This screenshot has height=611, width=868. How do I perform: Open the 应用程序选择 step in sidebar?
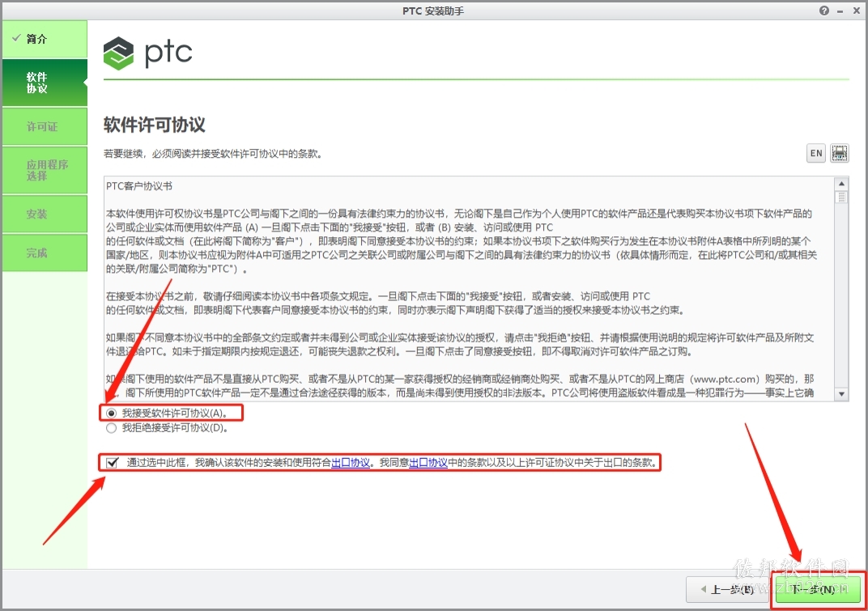pos(45,170)
